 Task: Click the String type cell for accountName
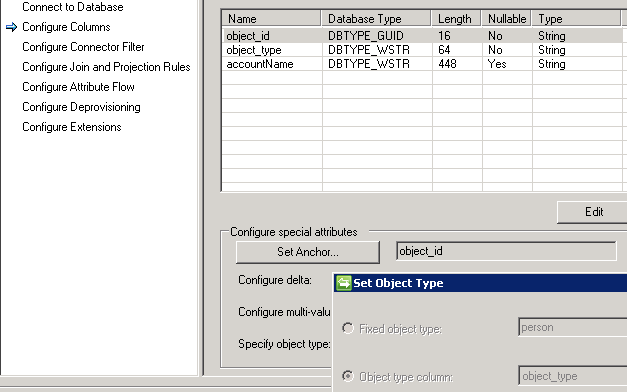coord(552,64)
